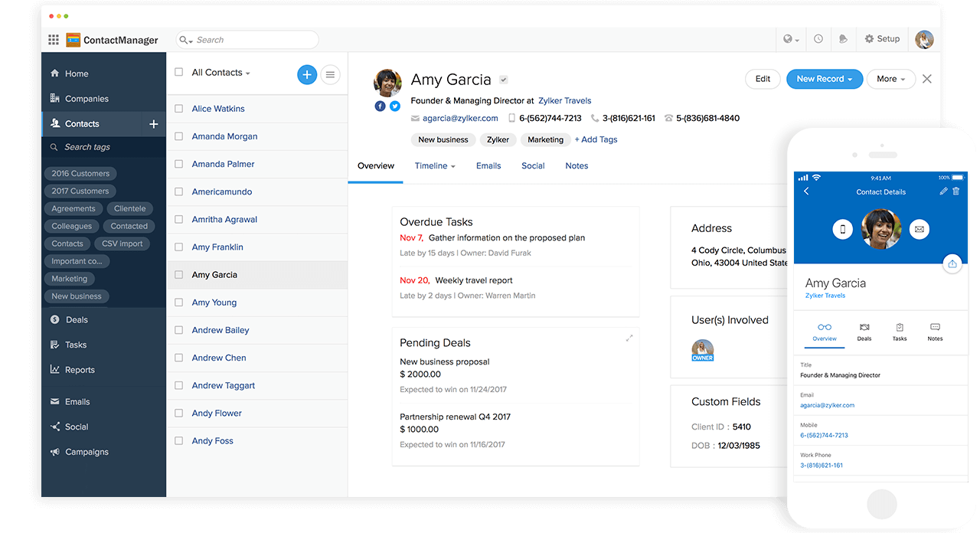980x533 pixels.
Task: Tap the trash delete icon on mobile
Action: [955, 191]
